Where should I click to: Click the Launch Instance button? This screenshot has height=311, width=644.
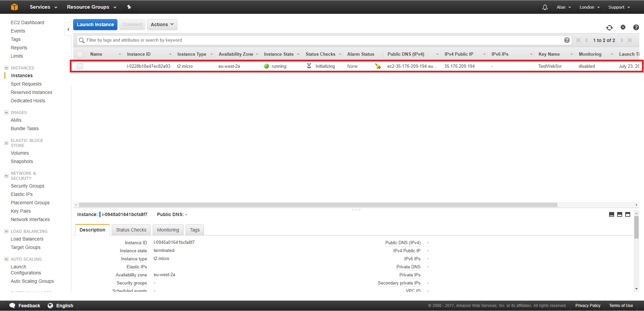[x=95, y=24]
